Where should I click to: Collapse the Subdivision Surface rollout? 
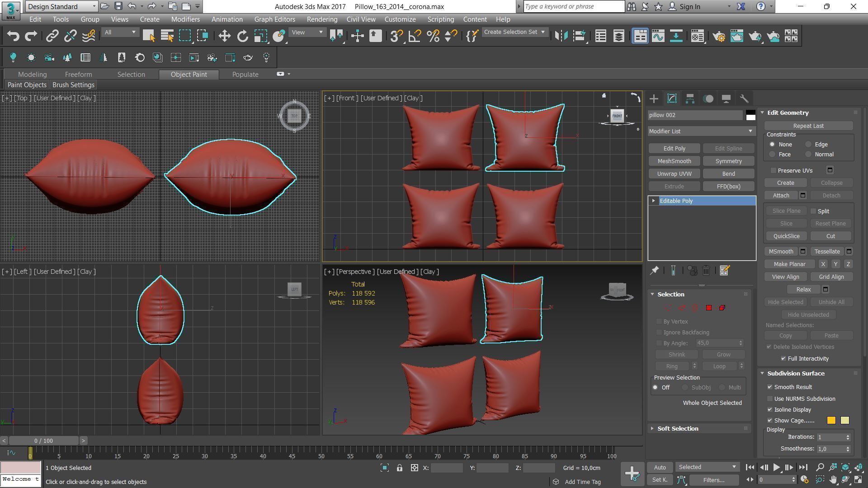(795, 374)
